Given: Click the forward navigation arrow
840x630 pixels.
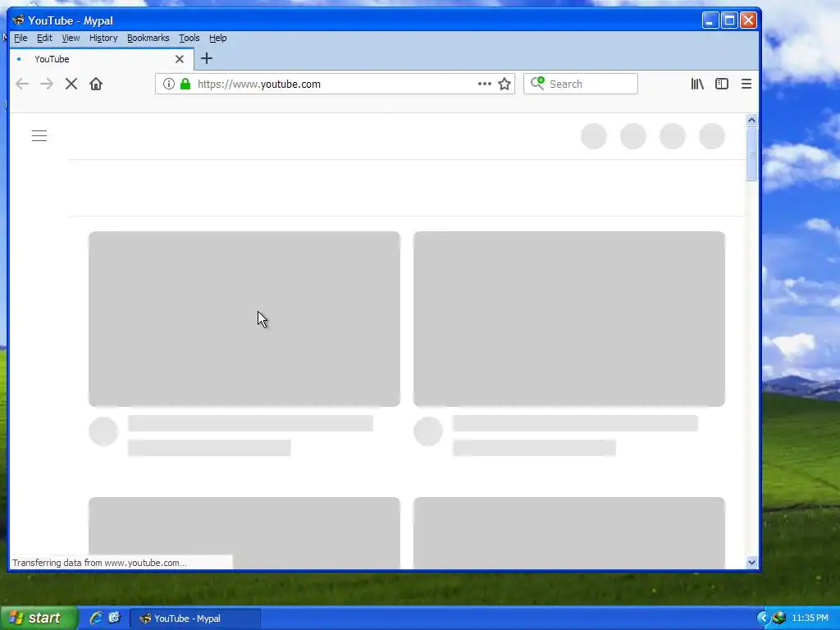Looking at the screenshot, I should click(47, 84).
